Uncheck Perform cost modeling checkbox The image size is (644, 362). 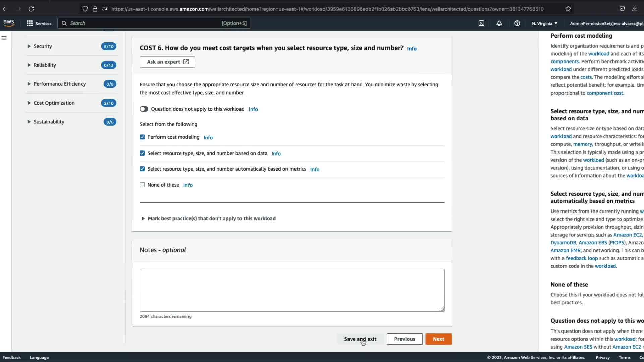coord(142,137)
